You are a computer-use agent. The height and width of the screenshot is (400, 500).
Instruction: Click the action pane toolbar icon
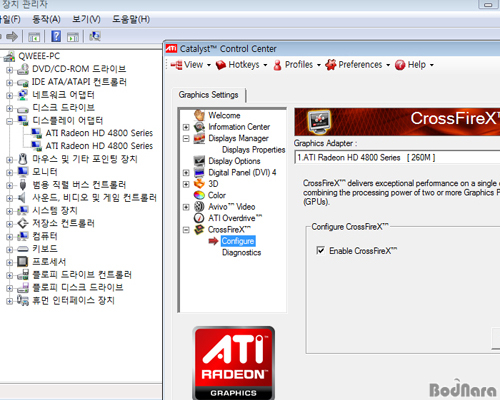pyautogui.click(x=73, y=37)
